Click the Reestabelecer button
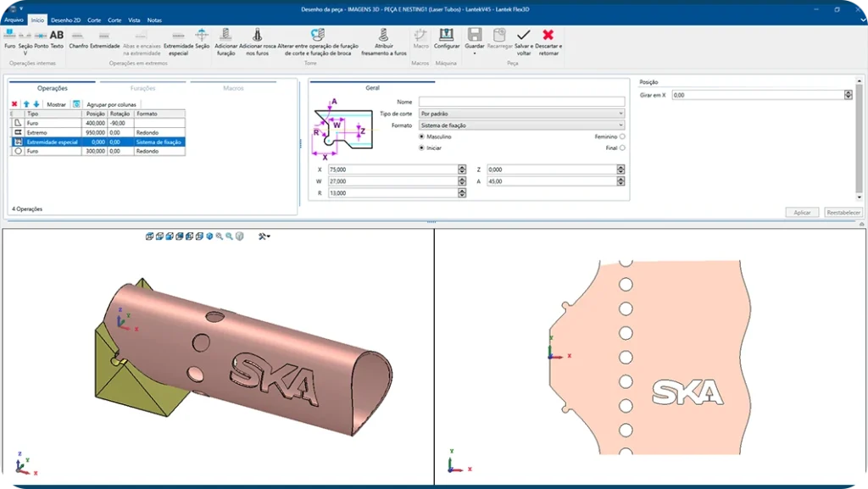The width and height of the screenshot is (868, 489). tap(843, 213)
